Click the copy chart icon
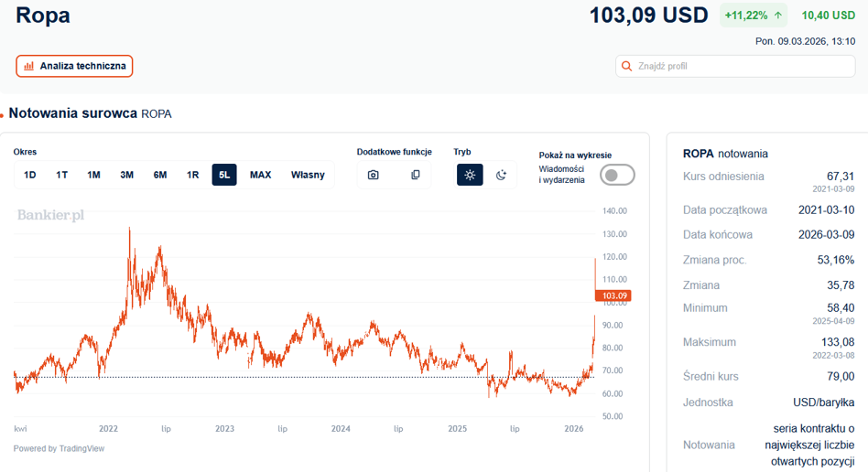Screen dimensions: 868x472 (415, 175)
